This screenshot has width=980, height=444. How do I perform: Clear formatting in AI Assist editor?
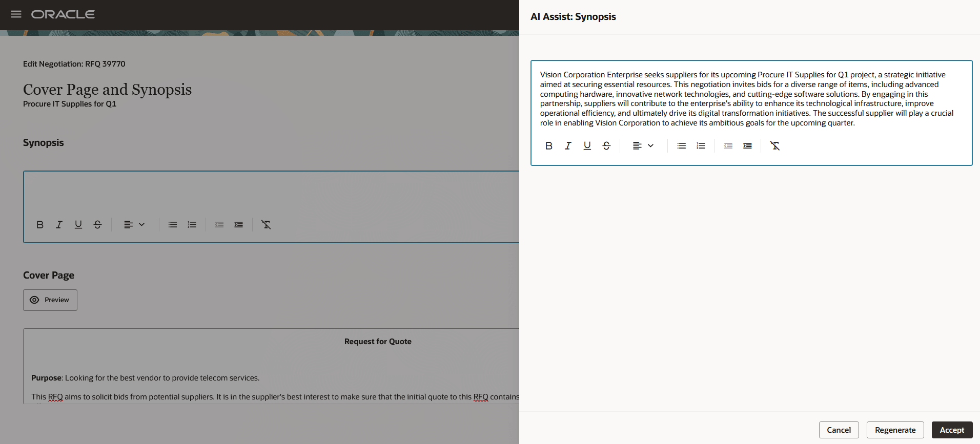tap(775, 146)
